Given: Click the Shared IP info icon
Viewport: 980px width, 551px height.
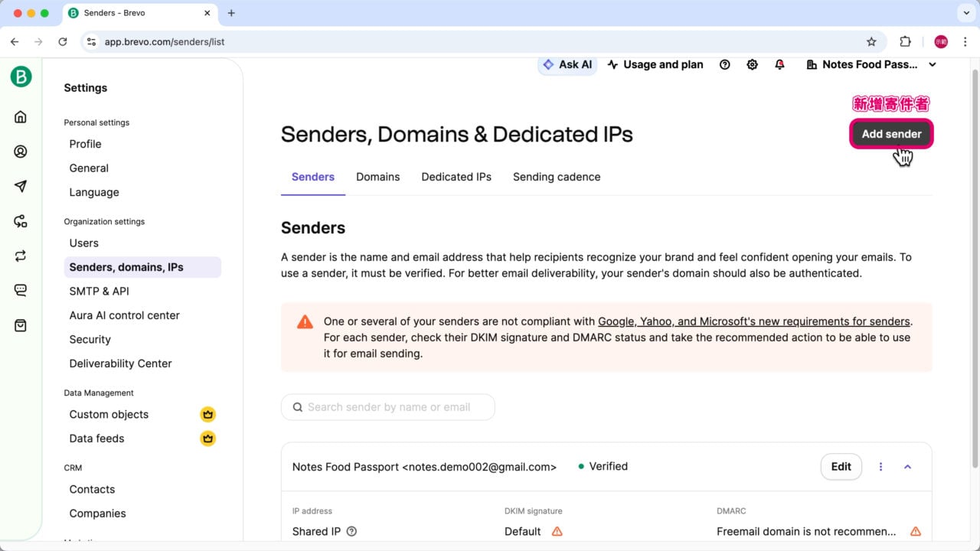Looking at the screenshot, I should pos(351,531).
